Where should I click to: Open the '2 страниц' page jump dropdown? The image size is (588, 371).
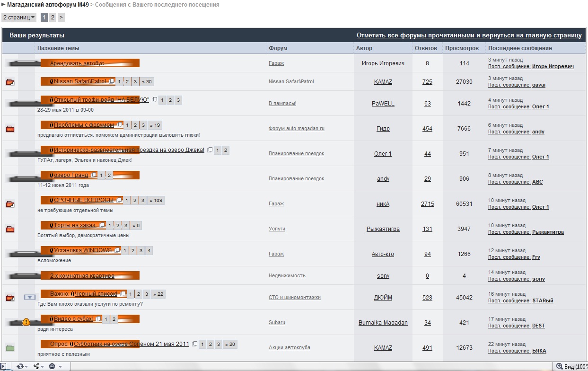coord(19,18)
